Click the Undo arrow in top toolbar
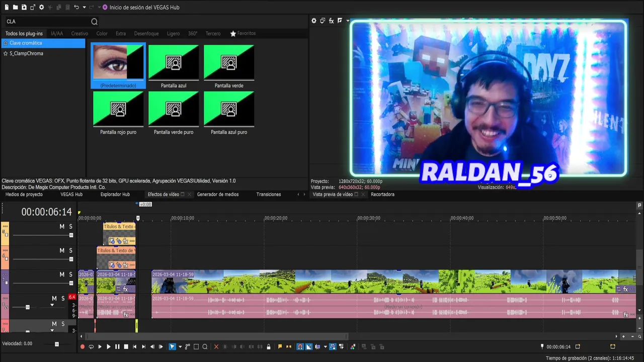The image size is (644, 362). coord(76,7)
